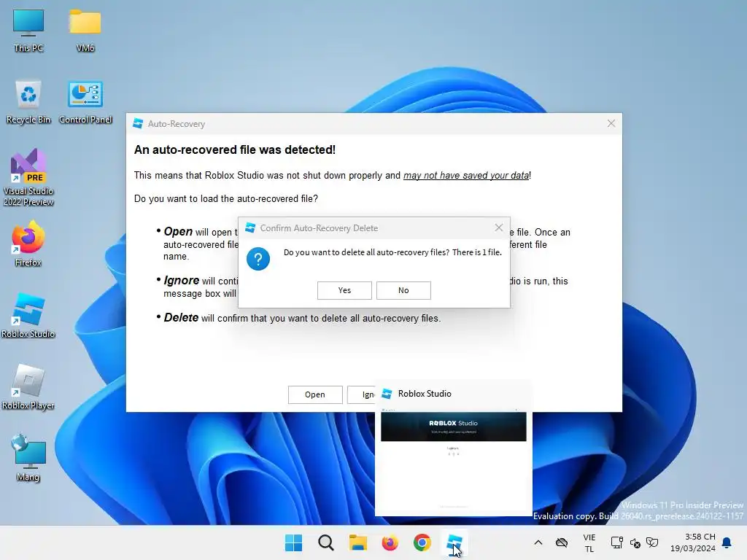Screen dimensions: 747x560
Task: Click the muted volume tray icon
Action: [x=635, y=542]
